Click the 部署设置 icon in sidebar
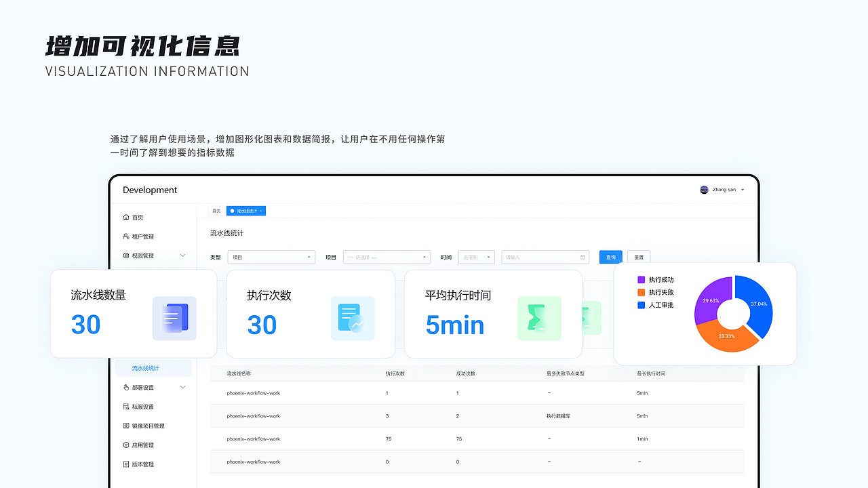Image resolution: width=868 pixels, height=488 pixels. (126, 388)
